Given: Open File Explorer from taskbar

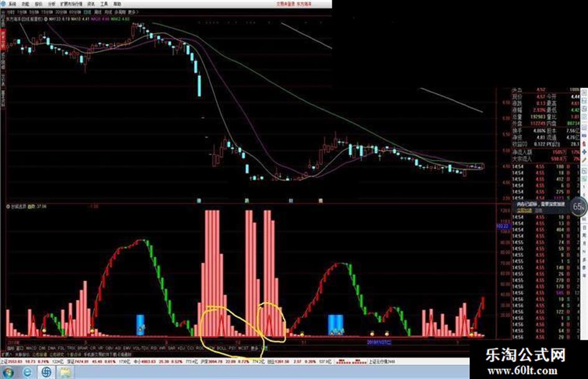Looking at the screenshot, I should tap(65, 372).
